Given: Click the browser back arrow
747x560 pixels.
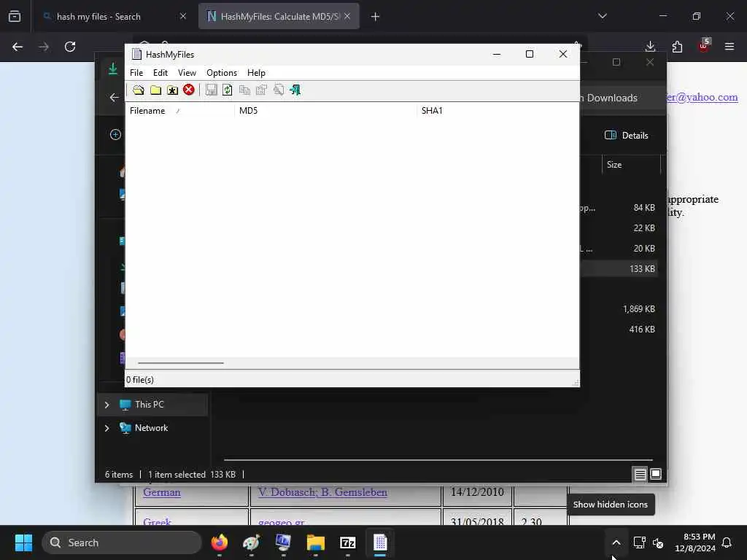Looking at the screenshot, I should [x=18, y=47].
